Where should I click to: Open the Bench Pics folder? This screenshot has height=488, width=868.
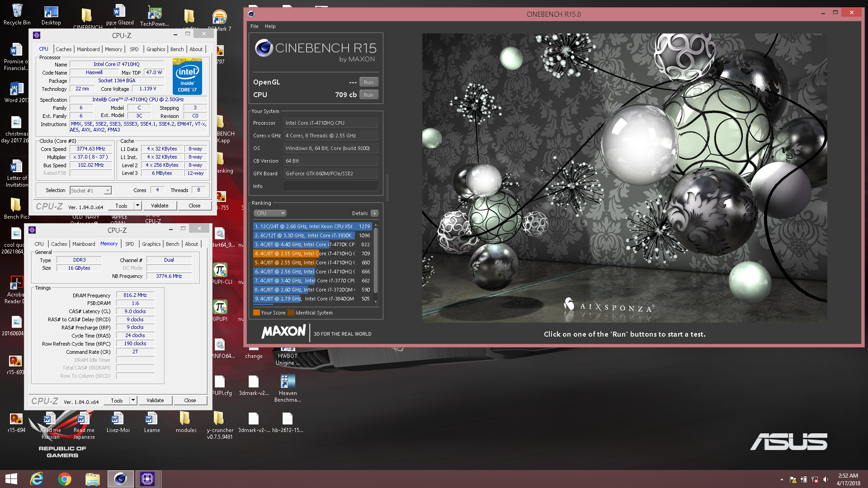(17, 208)
